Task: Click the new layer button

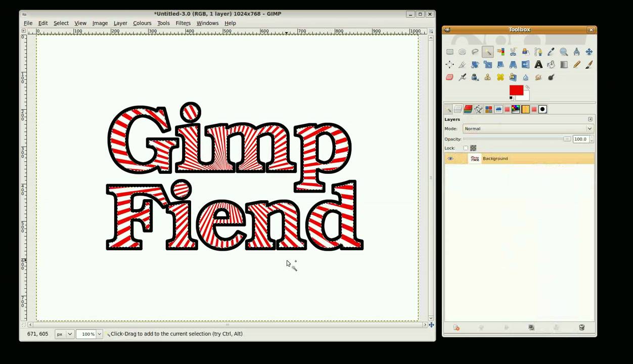Action: pyautogui.click(x=456, y=328)
